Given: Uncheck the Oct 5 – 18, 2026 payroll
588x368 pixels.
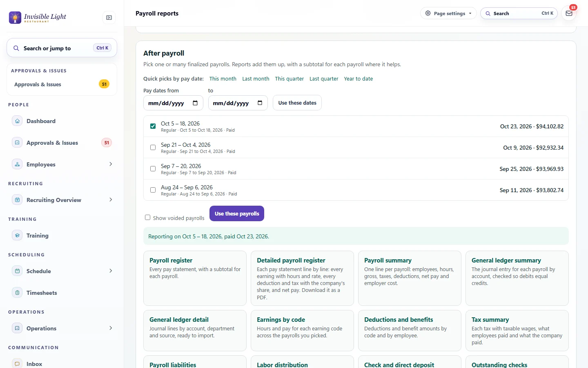Looking at the screenshot, I should point(153,126).
